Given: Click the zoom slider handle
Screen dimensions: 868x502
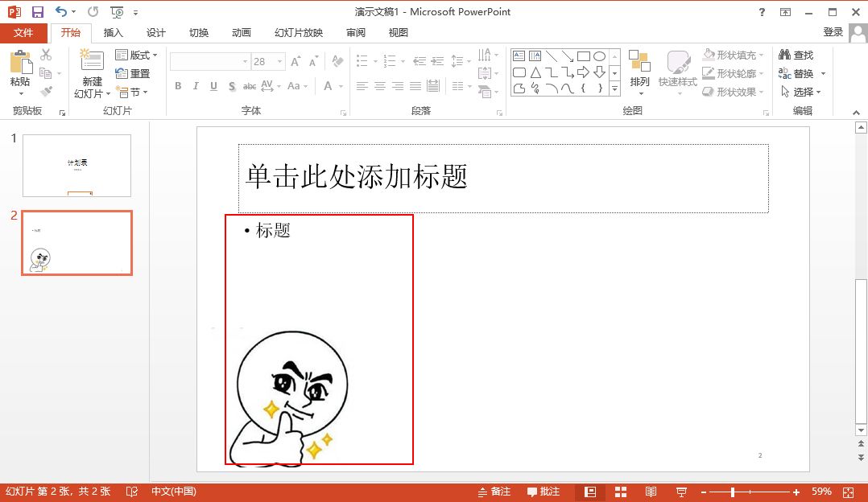Looking at the screenshot, I should pos(732,492).
